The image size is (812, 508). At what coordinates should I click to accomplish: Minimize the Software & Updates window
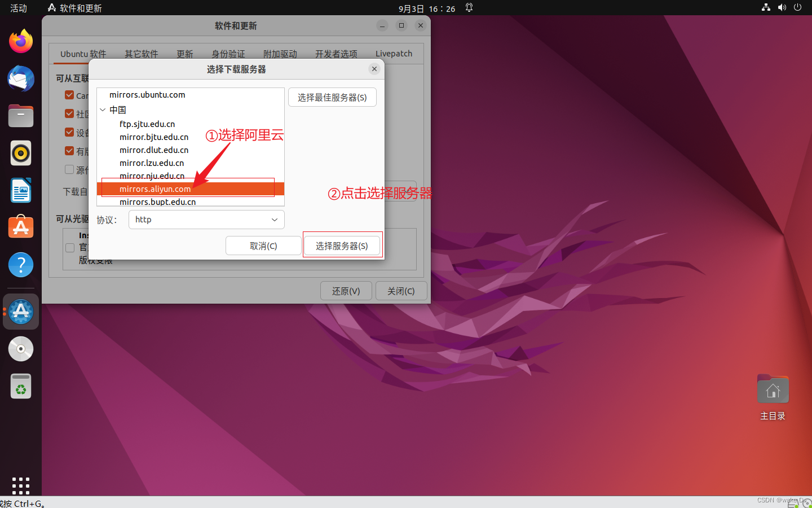(382, 25)
